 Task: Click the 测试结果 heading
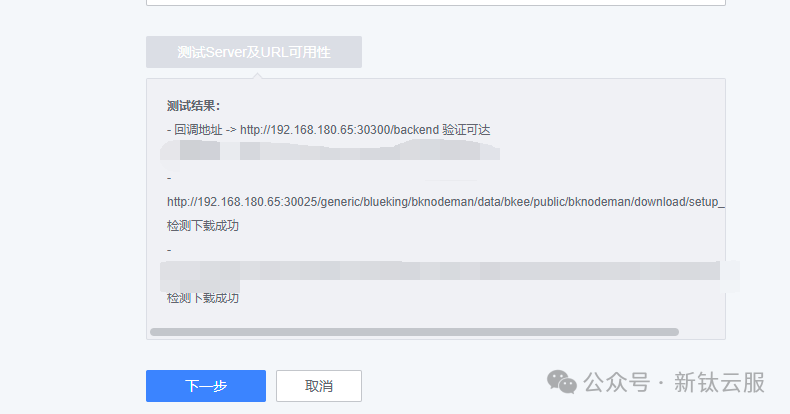[x=193, y=106]
